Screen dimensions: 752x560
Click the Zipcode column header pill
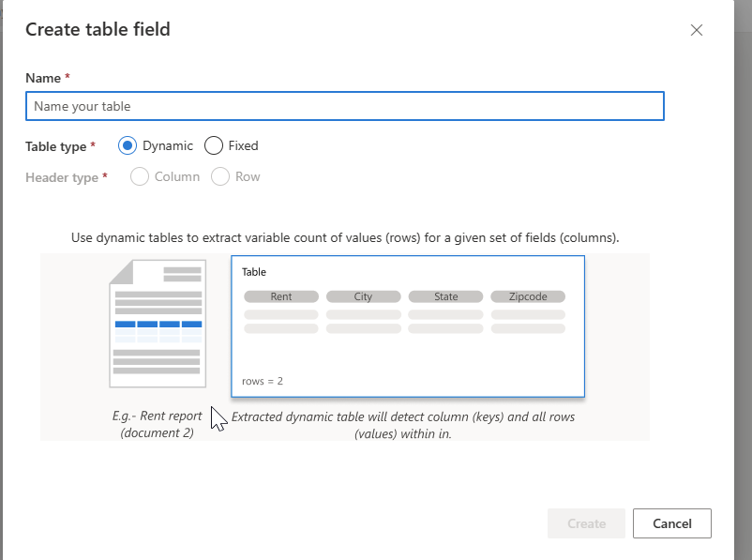(528, 295)
